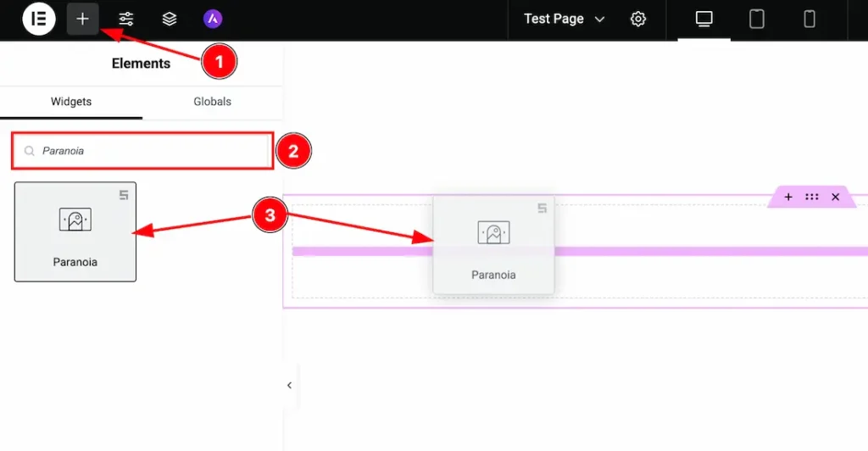Switch to desktop preview mode

coord(704,19)
